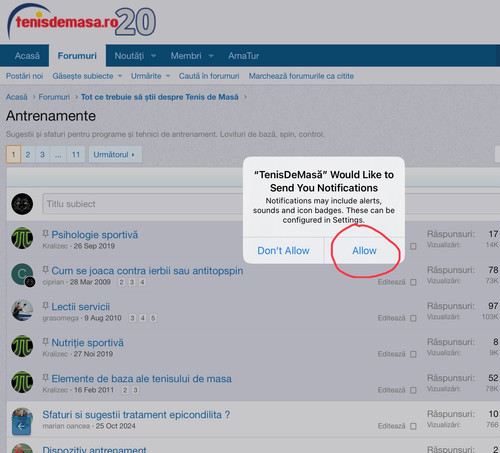500x453 pixels.
Task: Click marian oancea's avatar with back arrow
Action: point(22,421)
